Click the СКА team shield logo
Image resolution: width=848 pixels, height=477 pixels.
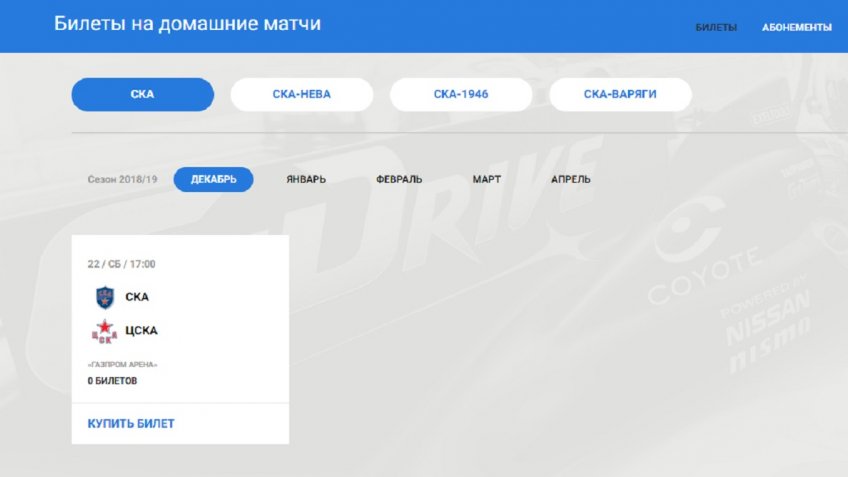pyautogui.click(x=104, y=297)
